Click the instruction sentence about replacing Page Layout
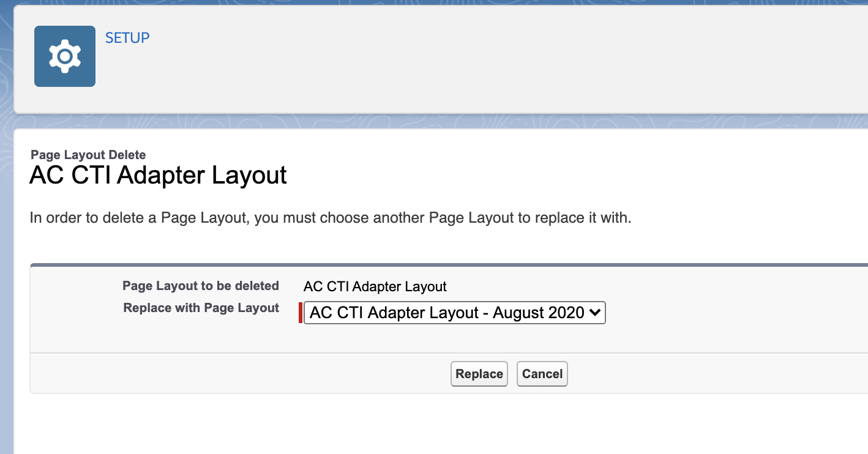 coord(331,218)
